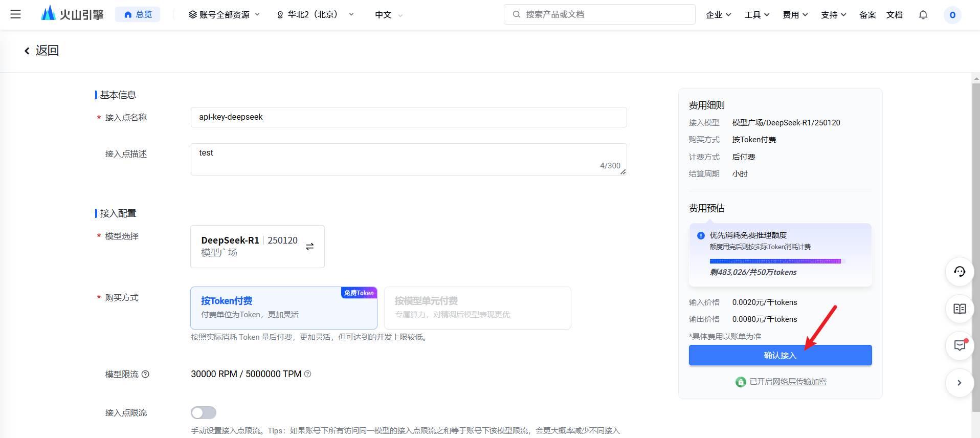The height and width of the screenshot is (438, 980).
Task: Select 按模型单元付费 purchase option
Action: coord(477,308)
